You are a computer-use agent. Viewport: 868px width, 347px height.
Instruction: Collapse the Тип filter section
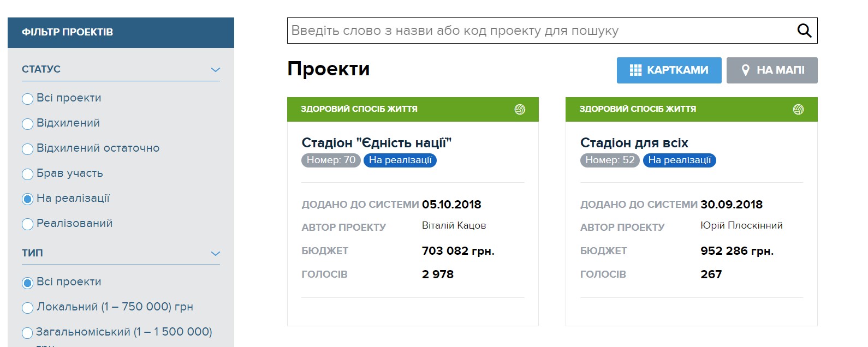(x=216, y=254)
